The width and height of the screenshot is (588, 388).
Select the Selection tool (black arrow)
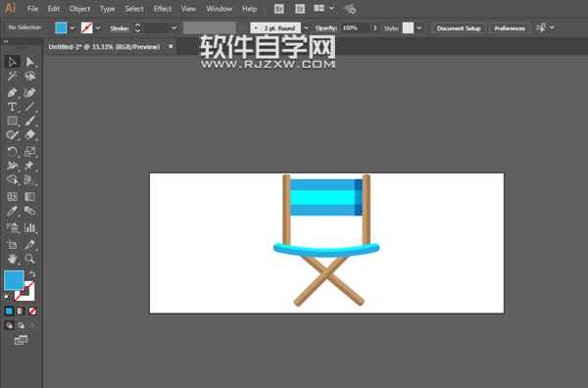pos(12,62)
